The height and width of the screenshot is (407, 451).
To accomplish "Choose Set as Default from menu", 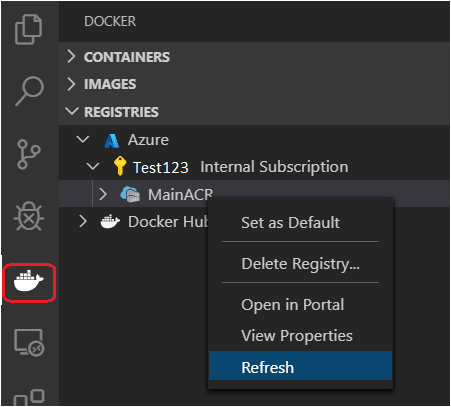I will [300, 223].
